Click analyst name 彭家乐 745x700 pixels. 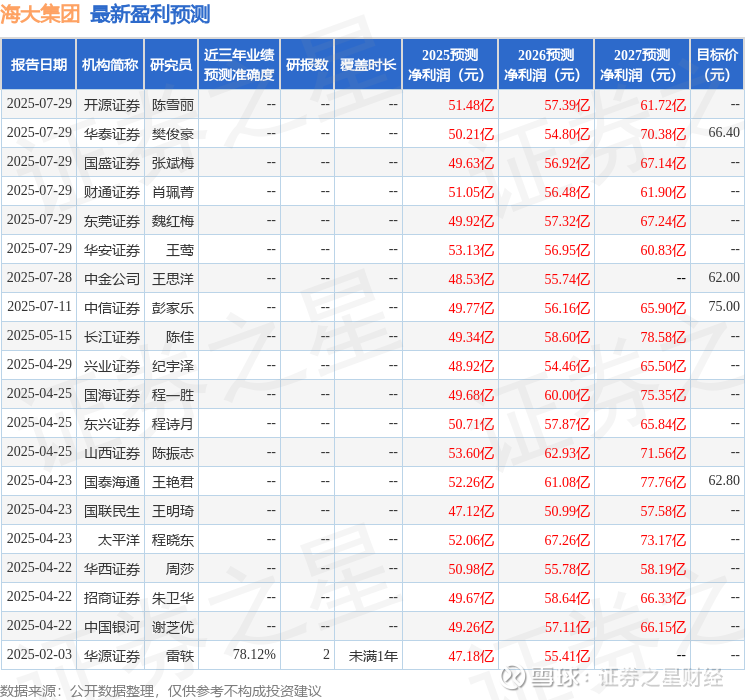(173, 308)
